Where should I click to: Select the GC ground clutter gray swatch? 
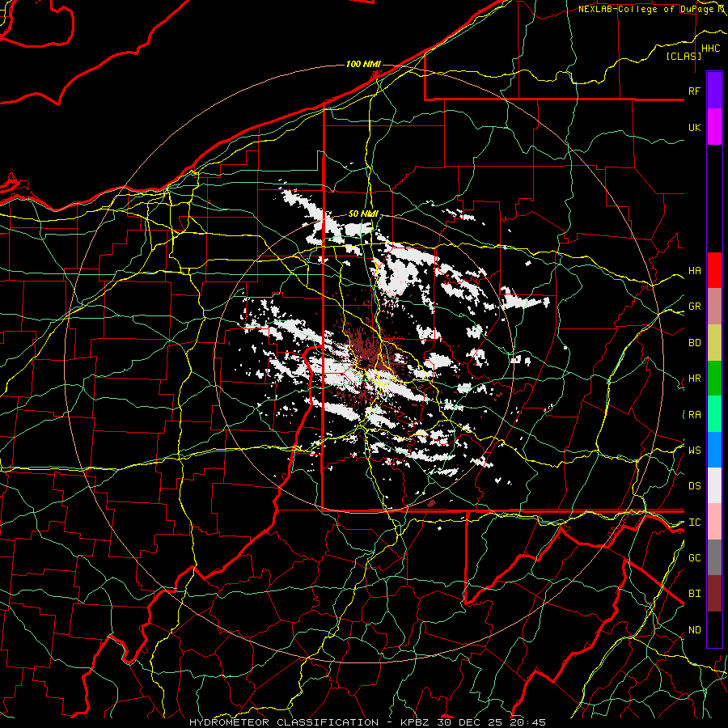click(x=714, y=557)
